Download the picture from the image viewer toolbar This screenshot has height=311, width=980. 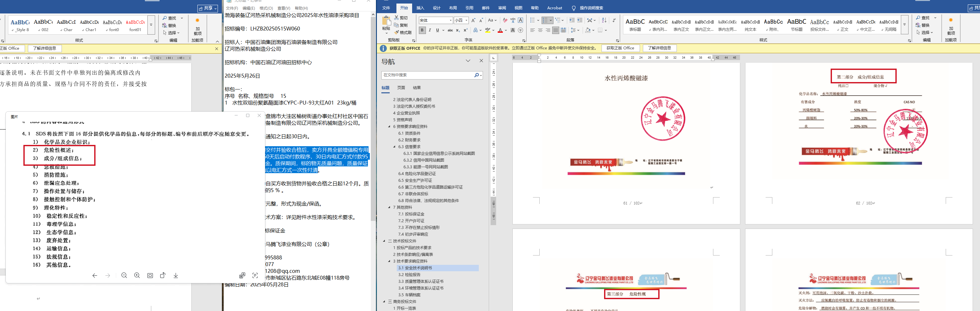(176, 275)
